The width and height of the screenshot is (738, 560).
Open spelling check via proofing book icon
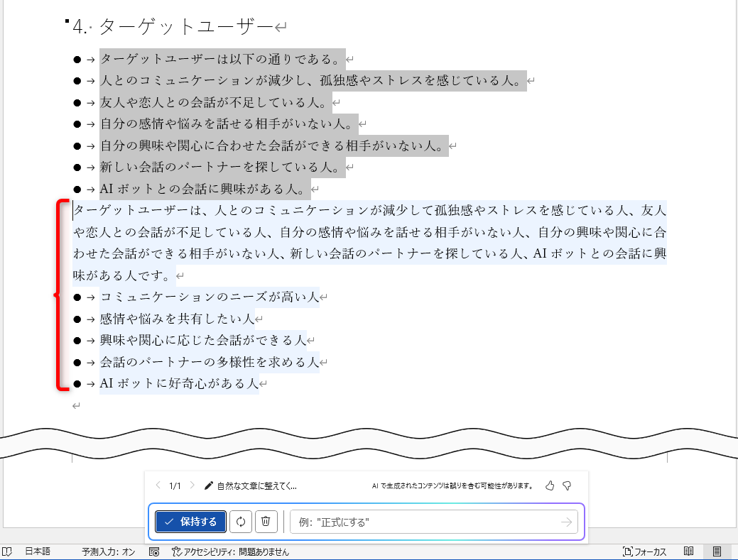pos(9,551)
